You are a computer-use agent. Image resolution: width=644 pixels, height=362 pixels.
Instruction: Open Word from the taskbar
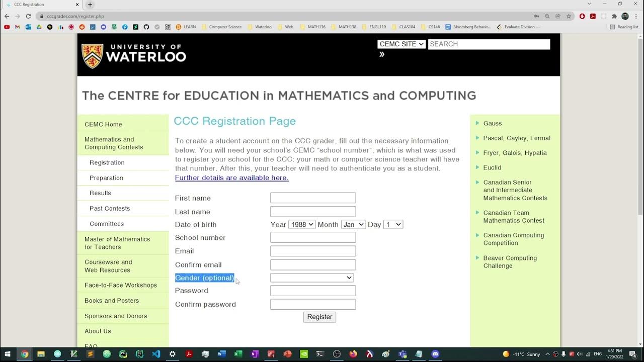click(221, 354)
